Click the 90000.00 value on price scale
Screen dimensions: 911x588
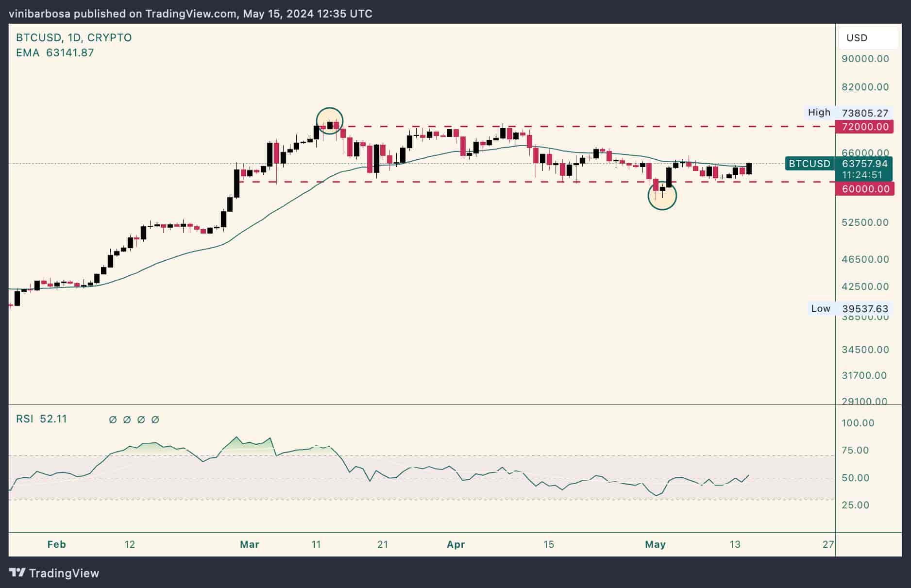[865, 59]
